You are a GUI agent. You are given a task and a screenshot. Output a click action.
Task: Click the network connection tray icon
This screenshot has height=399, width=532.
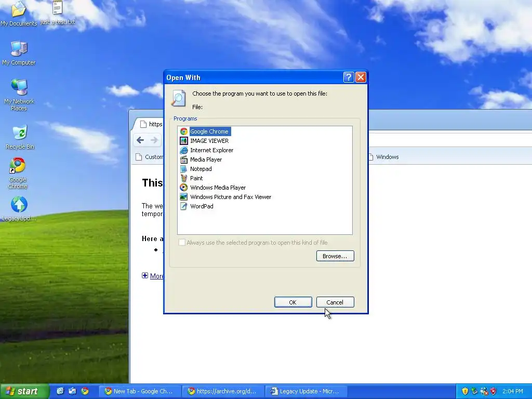pos(484,391)
